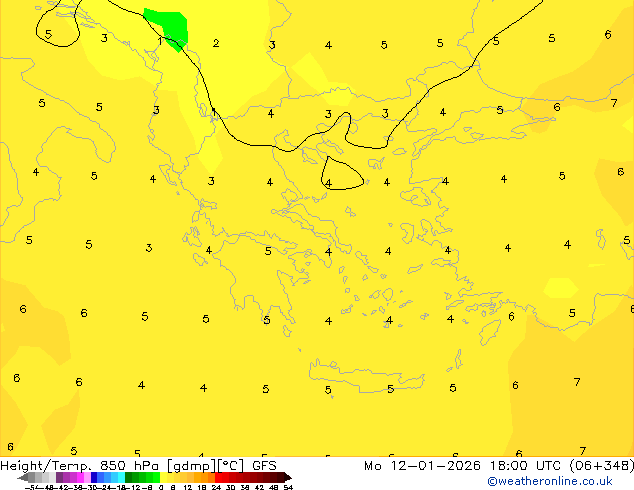Open the weatheronline.co.uk copyright link
The width and height of the screenshot is (634, 490).
tap(550, 481)
